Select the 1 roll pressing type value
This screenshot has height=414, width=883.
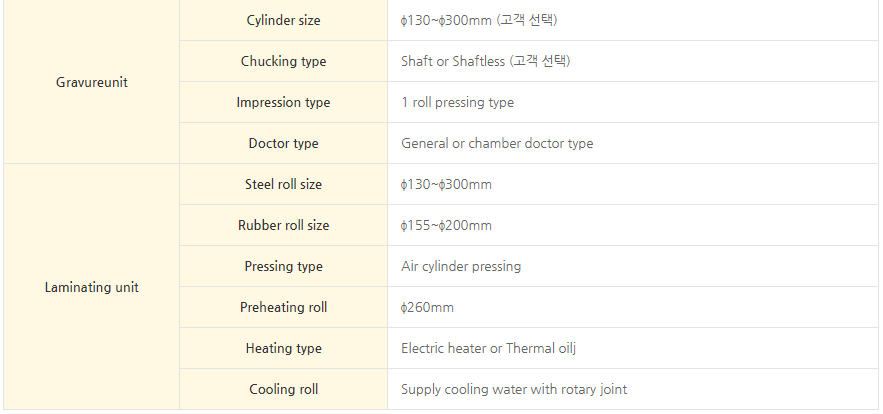pos(457,103)
